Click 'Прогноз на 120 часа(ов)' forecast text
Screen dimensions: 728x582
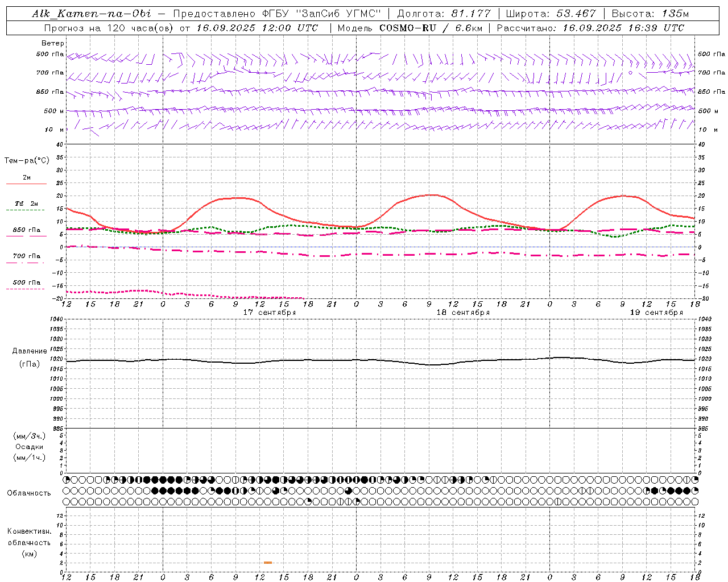click(x=109, y=28)
